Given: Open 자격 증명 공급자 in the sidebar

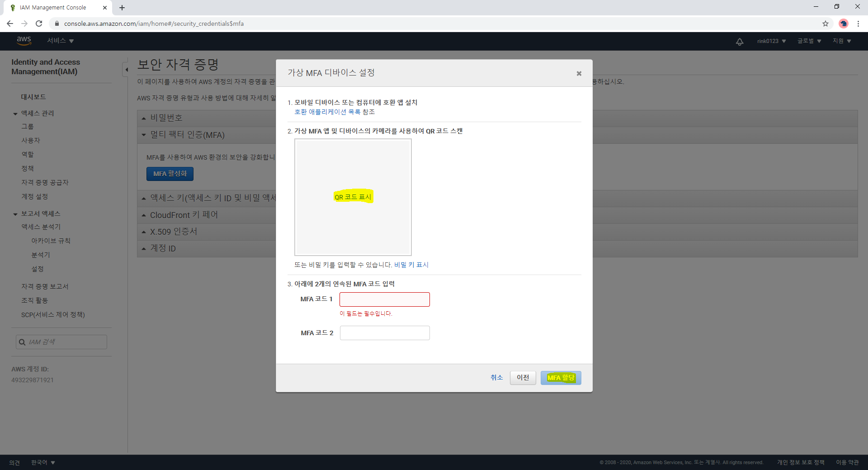Looking at the screenshot, I should (45, 183).
